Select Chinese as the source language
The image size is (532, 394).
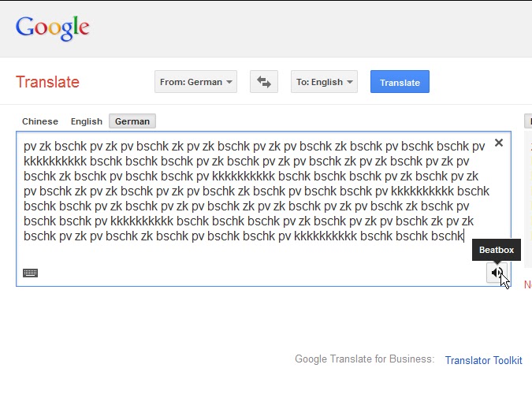(x=40, y=121)
